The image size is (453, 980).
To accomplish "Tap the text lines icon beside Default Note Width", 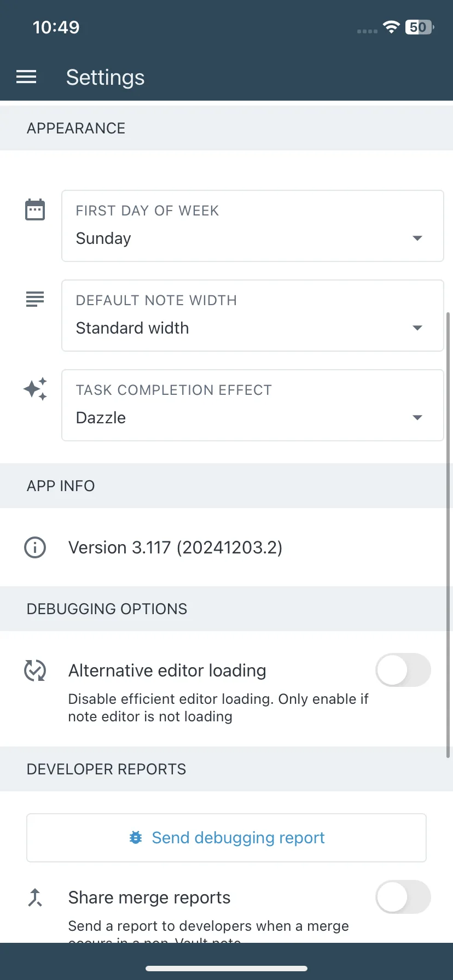I will pyautogui.click(x=35, y=299).
